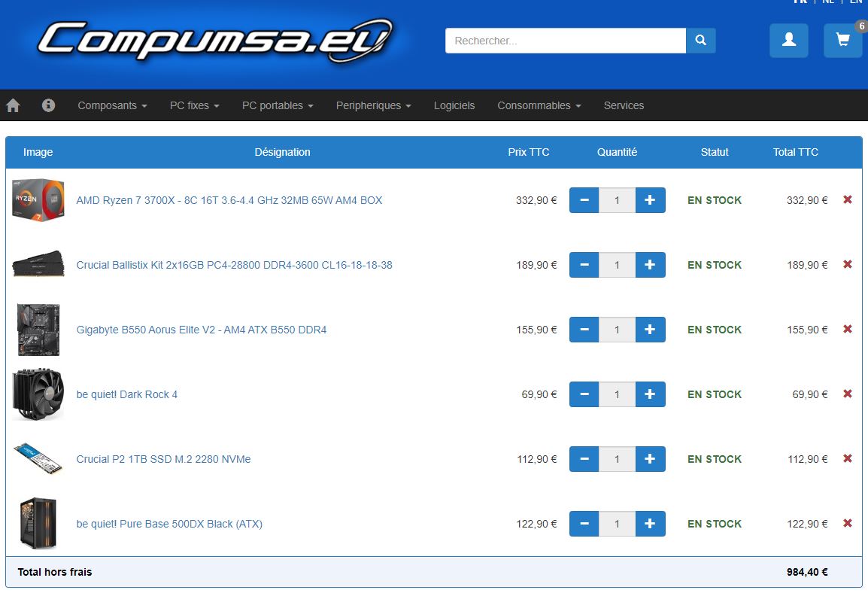Increase quantity of Crucial P2 SSD
Viewport: 868px width, 593px height.
pos(651,460)
